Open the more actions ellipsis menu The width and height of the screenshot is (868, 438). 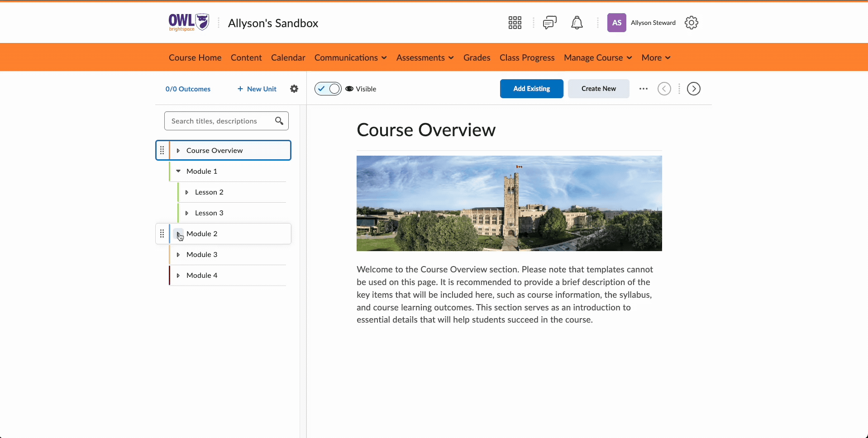[643, 89]
